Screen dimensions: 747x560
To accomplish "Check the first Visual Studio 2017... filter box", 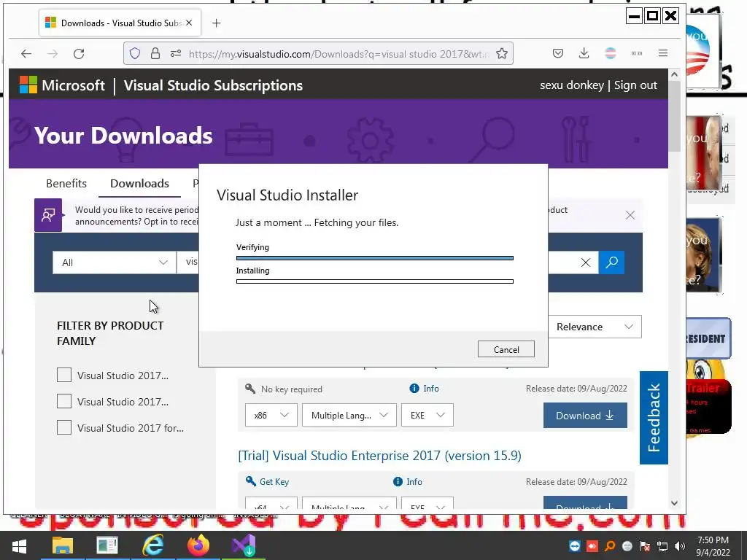I will coord(64,376).
